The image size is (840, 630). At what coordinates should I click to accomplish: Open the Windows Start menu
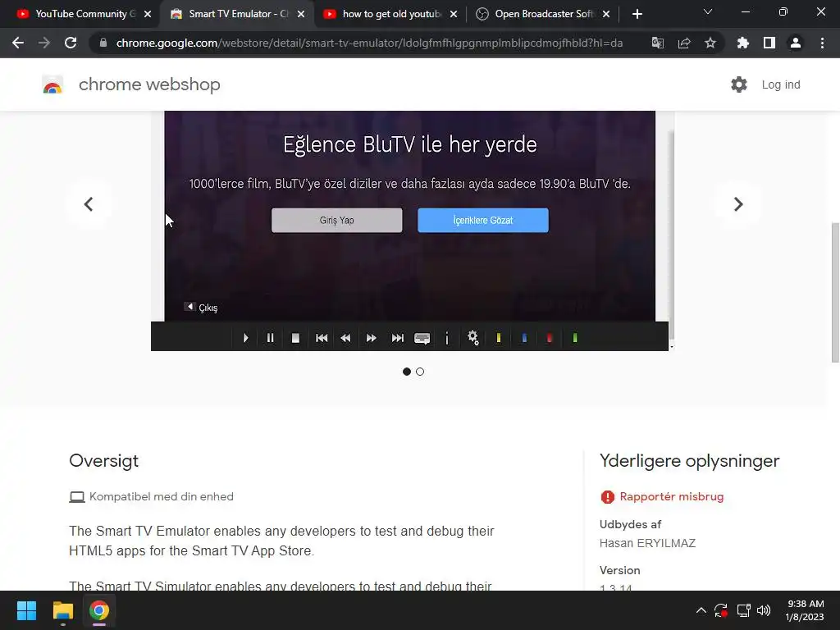point(26,610)
